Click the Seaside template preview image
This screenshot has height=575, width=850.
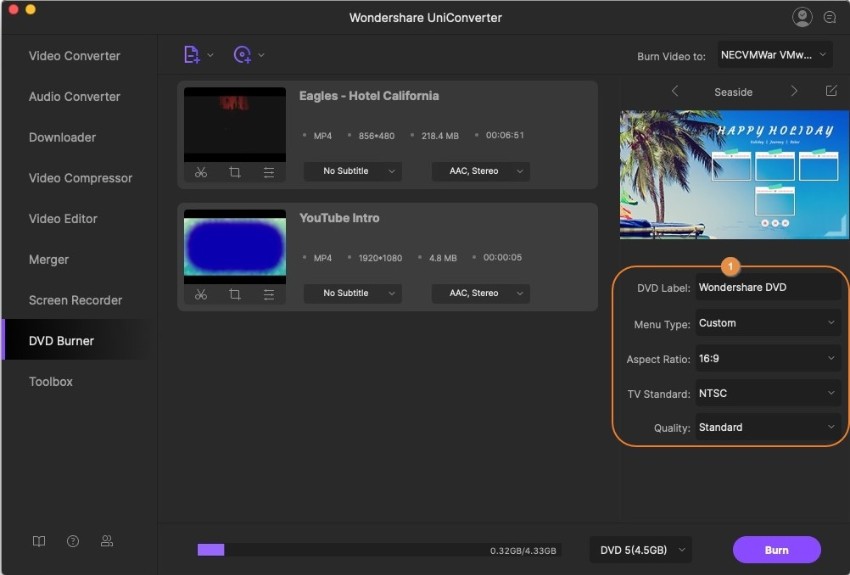coord(734,175)
